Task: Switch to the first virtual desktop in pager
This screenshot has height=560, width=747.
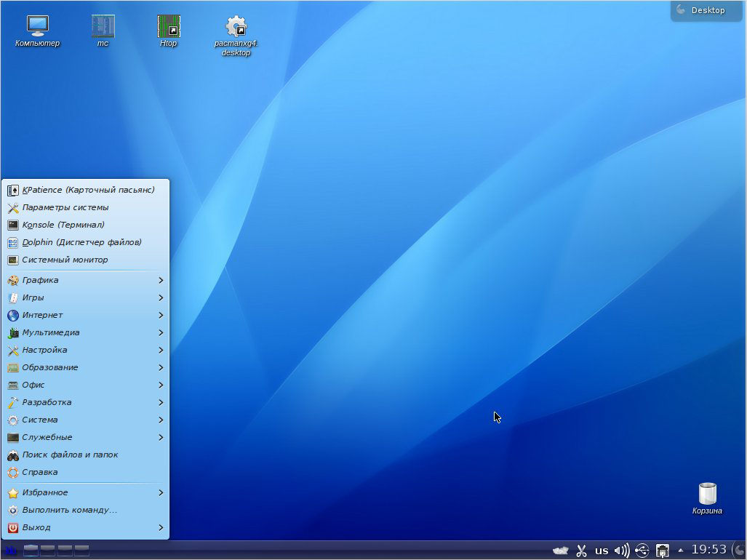Action: point(31,551)
